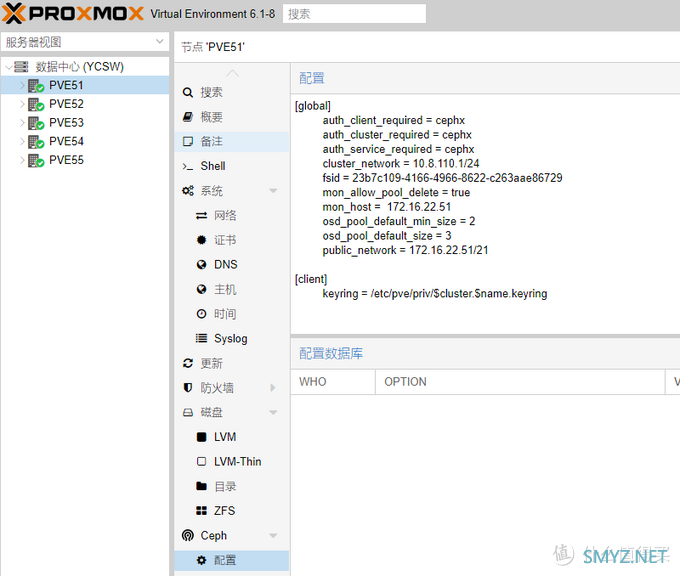Expand the 防火墙 submenu arrow
680x576 pixels.
tap(273, 388)
